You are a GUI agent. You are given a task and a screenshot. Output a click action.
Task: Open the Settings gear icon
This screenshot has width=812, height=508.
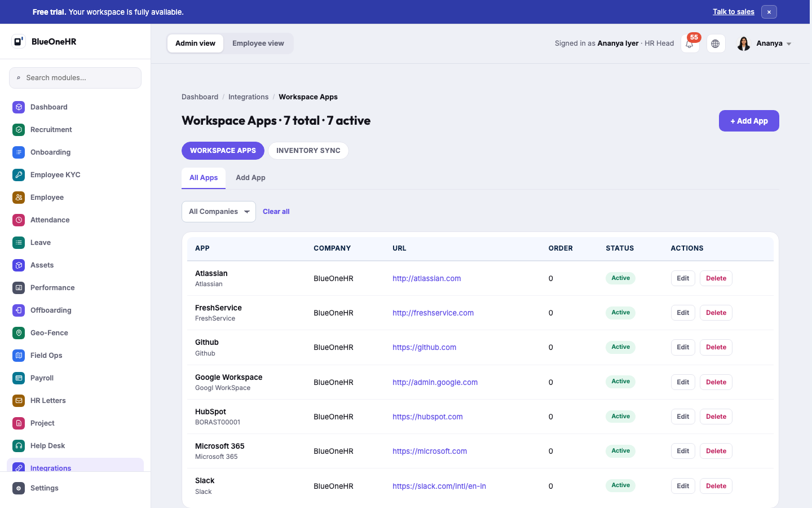point(19,488)
